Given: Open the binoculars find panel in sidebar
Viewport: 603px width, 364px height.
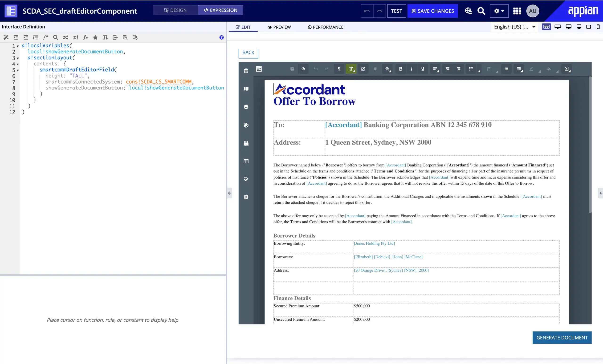Looking at the screenshot, I should pyautogui.click(x=246, y=143).
